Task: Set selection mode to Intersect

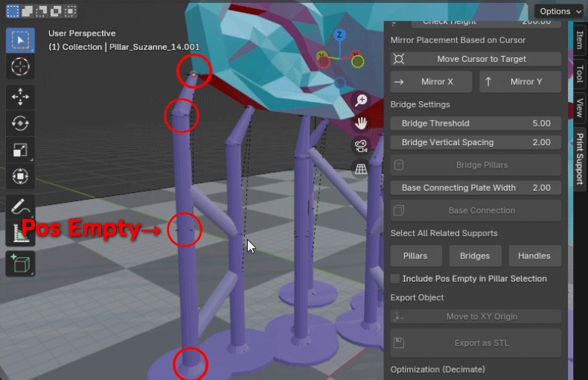Action: [x=70, y=11]
